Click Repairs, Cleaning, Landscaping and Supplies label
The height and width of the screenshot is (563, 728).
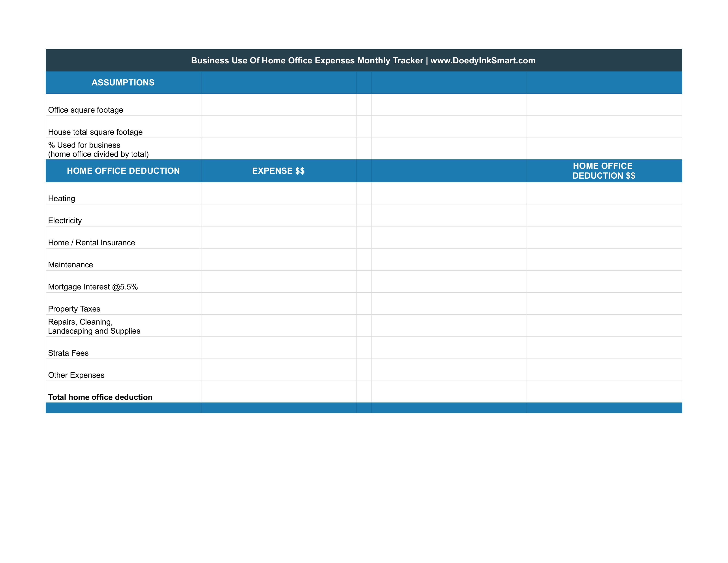(x=94, y=326)
